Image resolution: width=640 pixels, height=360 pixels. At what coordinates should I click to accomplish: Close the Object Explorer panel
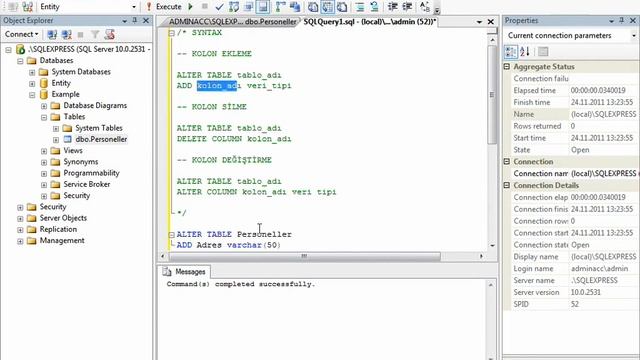(x=146, y=20)
